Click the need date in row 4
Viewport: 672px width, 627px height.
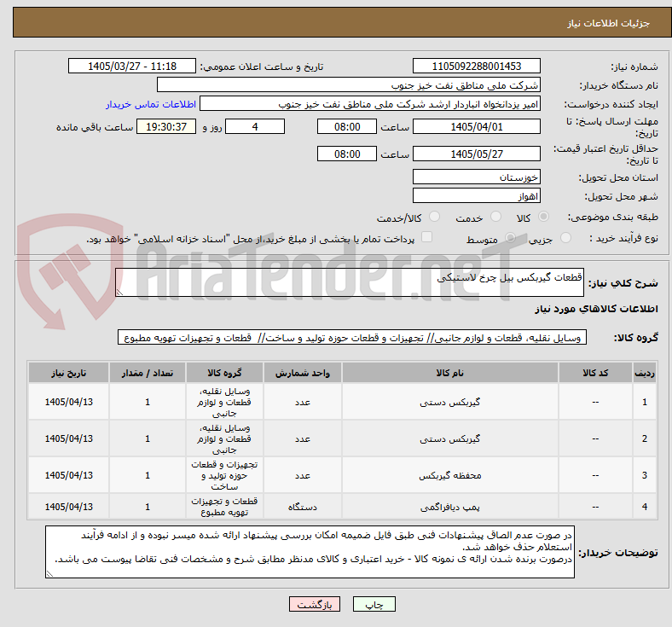pos(68,507)
